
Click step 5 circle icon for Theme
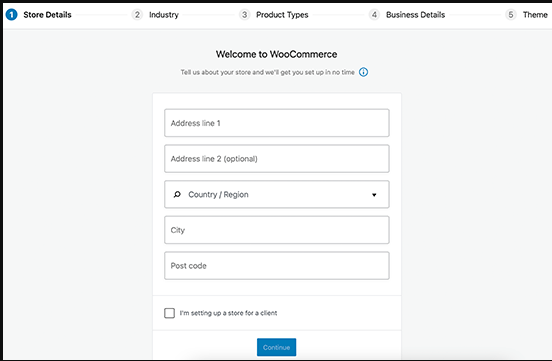pyautogui.click(x=511, y=15)
